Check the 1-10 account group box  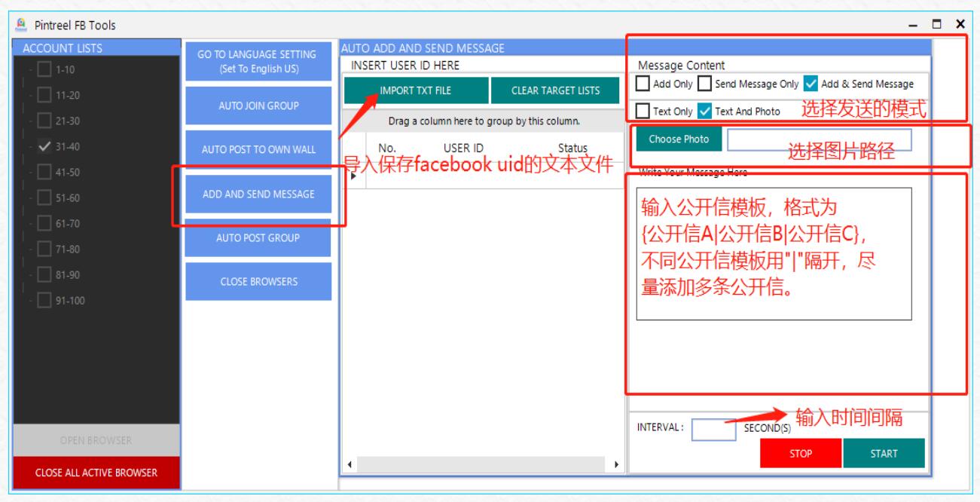tap(44, 70)
